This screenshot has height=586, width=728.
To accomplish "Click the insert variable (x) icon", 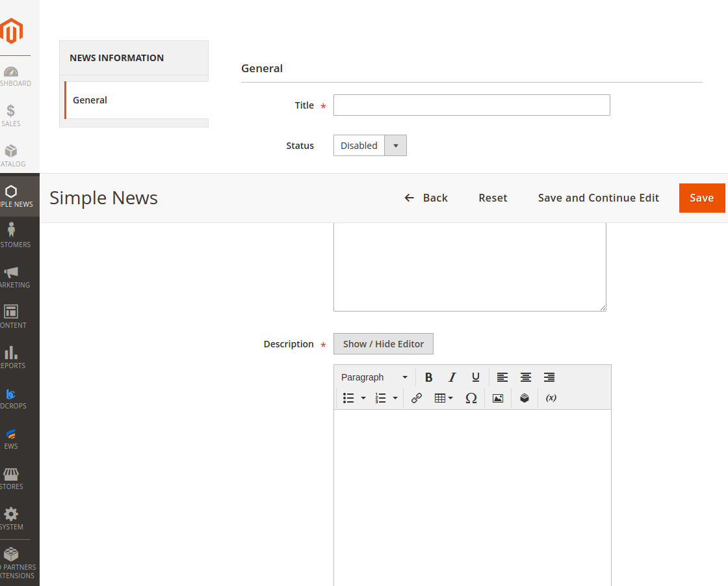I will (551, 398).
